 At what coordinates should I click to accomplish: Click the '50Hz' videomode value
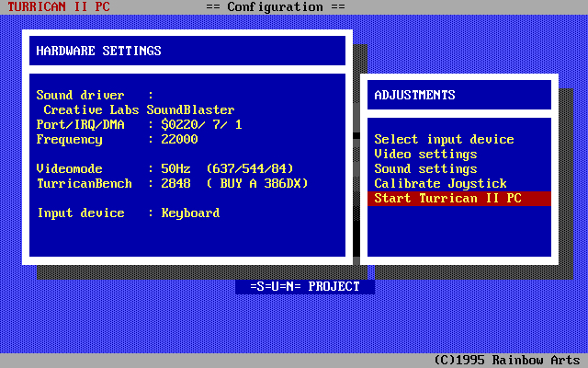pyautogui.click(x=175, y=168)
